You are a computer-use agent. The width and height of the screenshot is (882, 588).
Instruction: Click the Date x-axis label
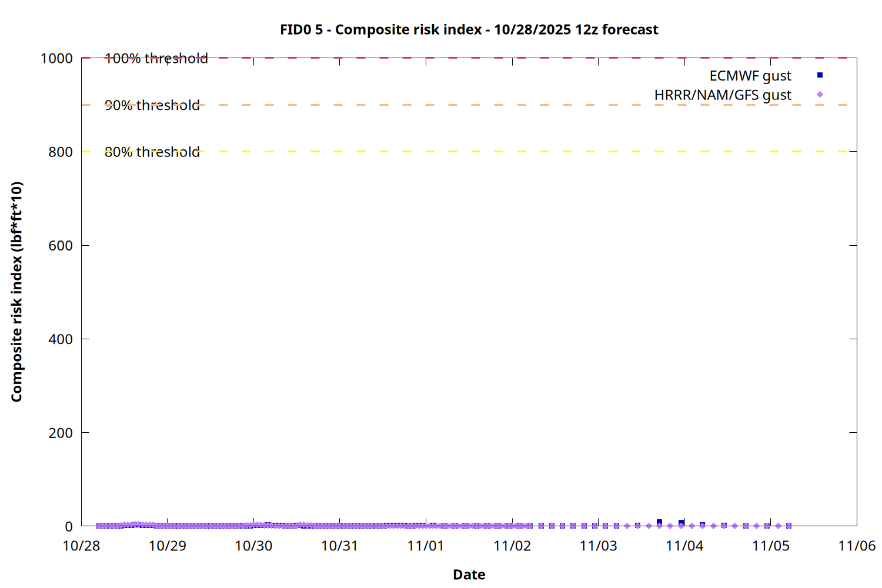[469, 574]
